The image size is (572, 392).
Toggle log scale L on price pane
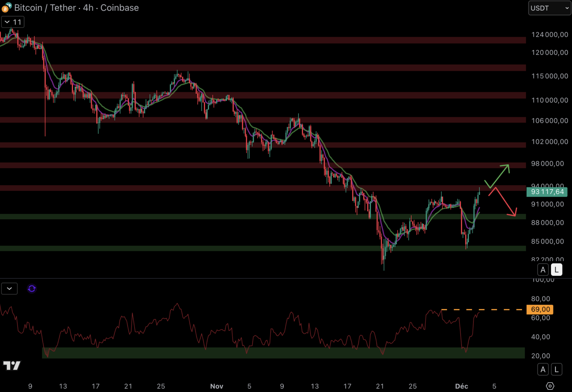[x=556, y=270]
